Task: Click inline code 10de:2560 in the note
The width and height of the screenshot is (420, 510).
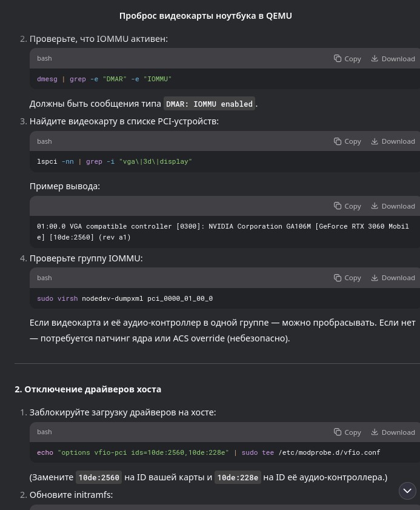Action: 99,477
